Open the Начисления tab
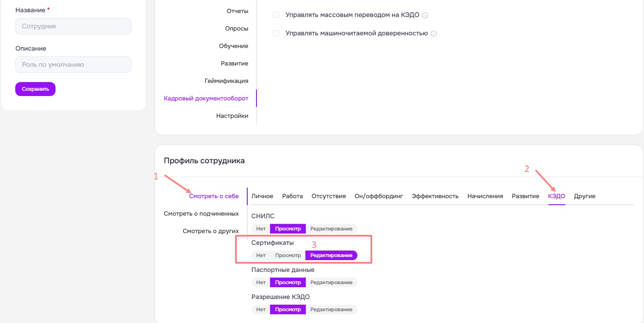Screen dimensions: 644x323 [x=485, y=196]
